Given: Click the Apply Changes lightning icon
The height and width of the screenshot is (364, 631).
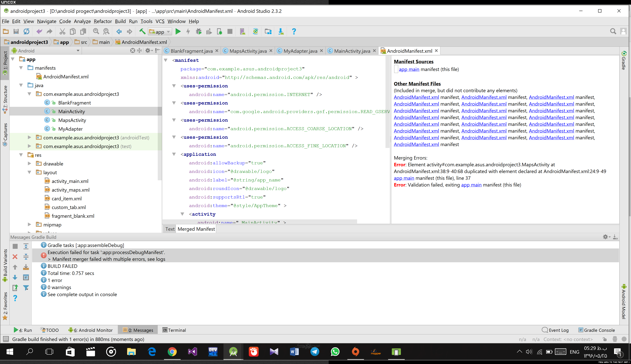Looking at the screenshot, I should pos(188,32).
